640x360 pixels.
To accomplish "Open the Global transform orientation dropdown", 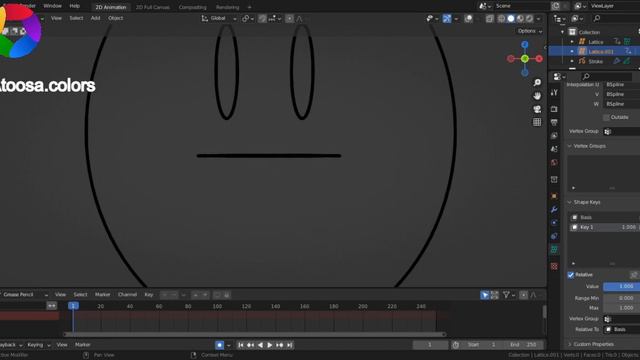I will tap(219, 18).
